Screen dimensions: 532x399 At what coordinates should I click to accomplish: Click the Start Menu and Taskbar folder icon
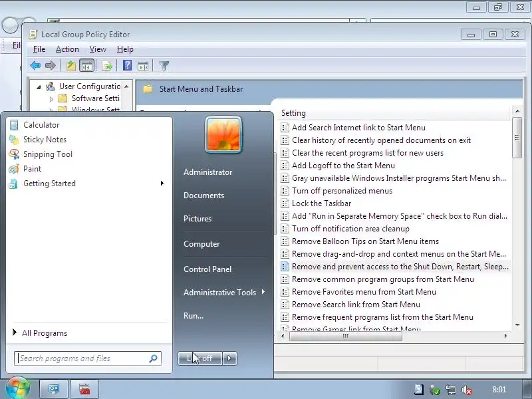pyautogui.click(x=148, y=89)
